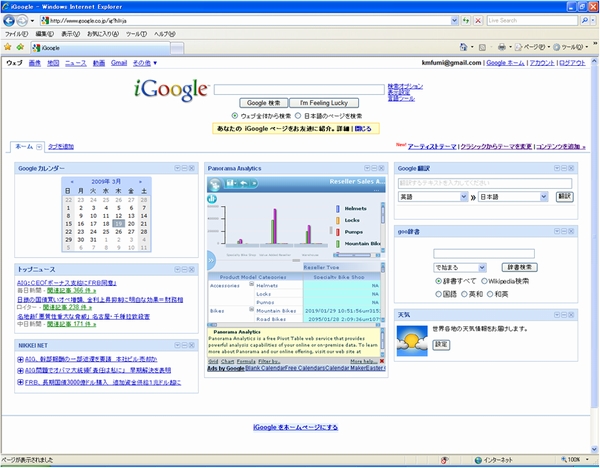This screenshot has height=468, width=600.
Task: Click the Print icon in command bar
Action: (x=502, y=47)
